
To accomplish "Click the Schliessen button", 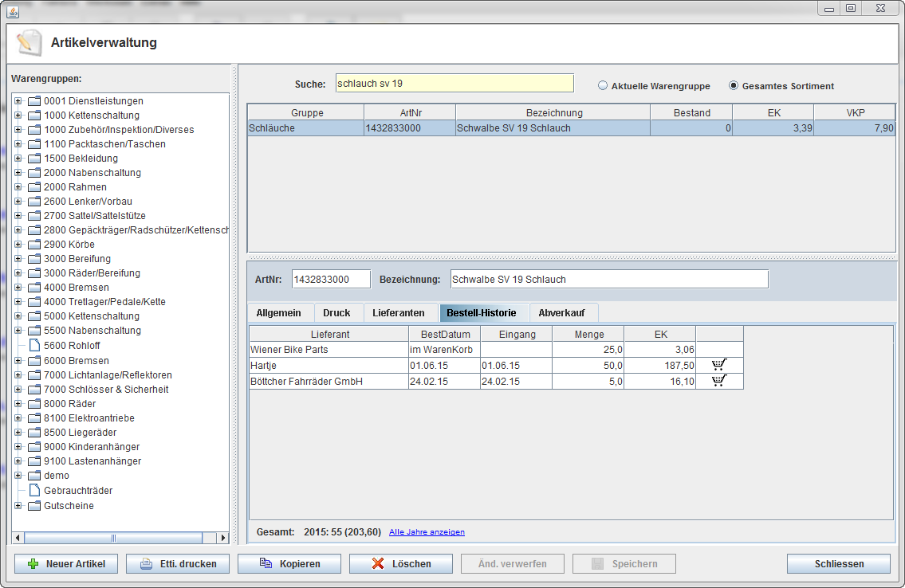I will pyautogui.click(x=838, y=564).
